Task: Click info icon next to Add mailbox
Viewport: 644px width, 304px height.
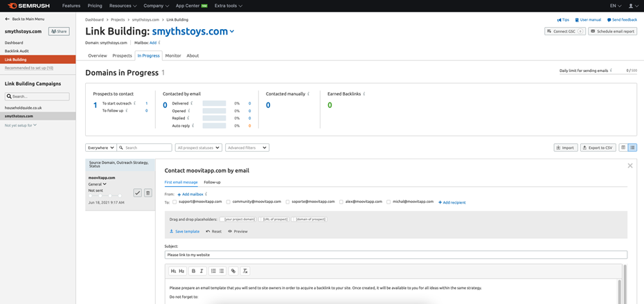Action: coord(206,194)
